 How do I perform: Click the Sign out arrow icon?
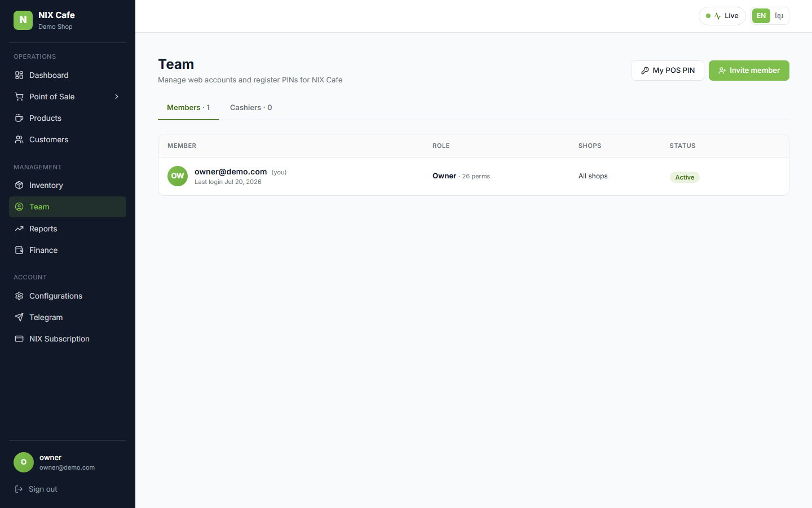(19, 489)
